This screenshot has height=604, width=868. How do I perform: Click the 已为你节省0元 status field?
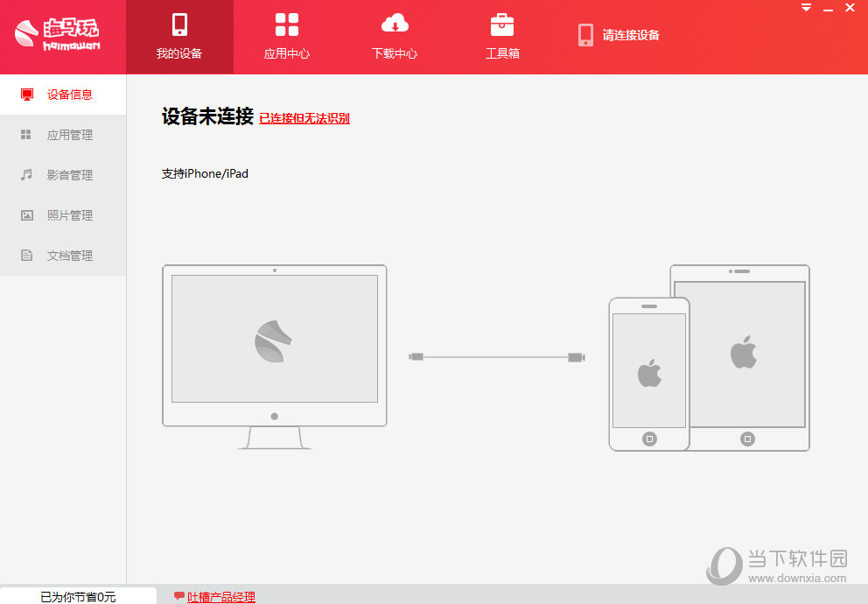pyautogui.click(x=77, y=597)
